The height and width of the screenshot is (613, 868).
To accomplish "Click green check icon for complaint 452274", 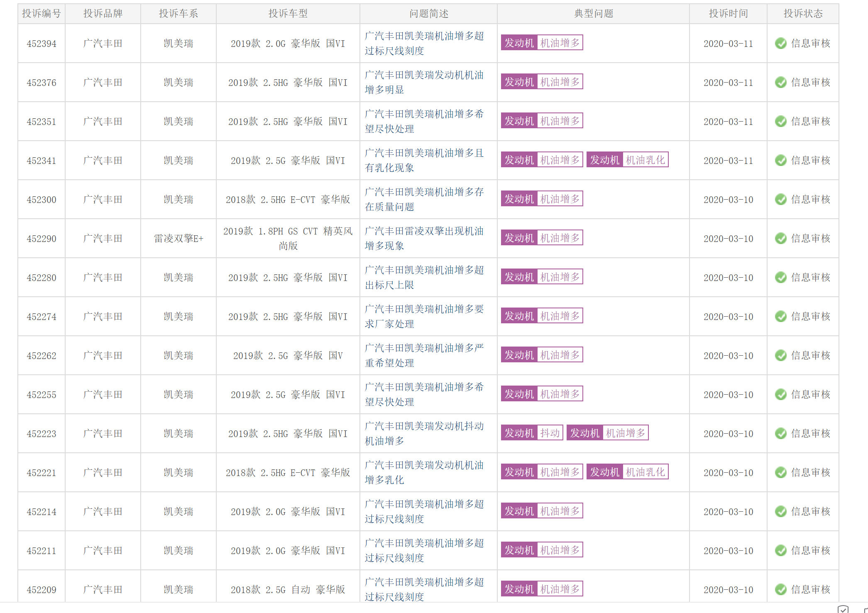I will coord(781,316).
